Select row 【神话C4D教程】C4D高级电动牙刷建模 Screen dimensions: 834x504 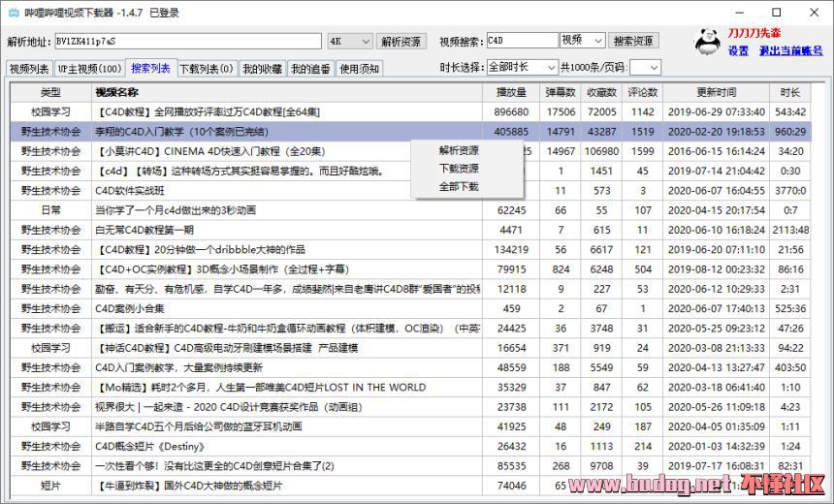(x=410, y=348)
